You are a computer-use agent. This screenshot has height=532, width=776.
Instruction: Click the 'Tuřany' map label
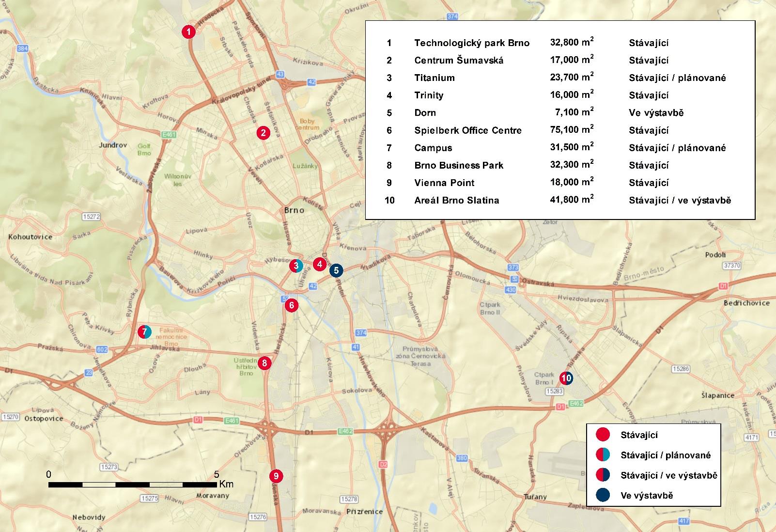point(535,497)
